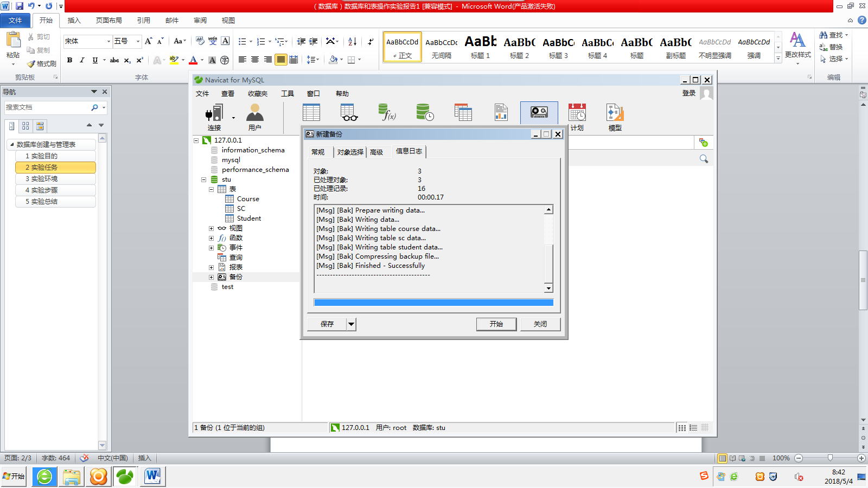Screen dimensions: 868x488
Task: Open the Event icon in the Navicat toolbar
Action: [x=425, y=112]
